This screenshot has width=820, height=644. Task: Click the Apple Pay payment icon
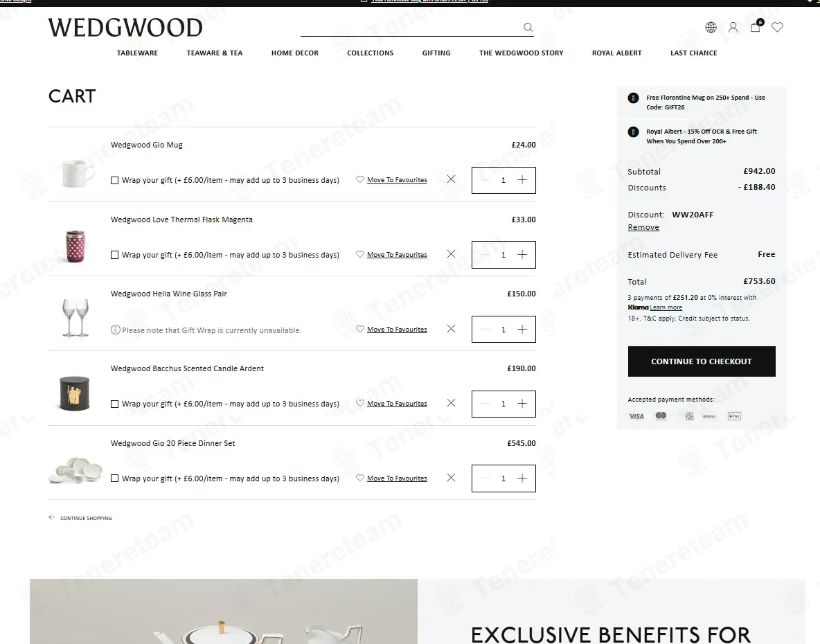click(734, 416)
